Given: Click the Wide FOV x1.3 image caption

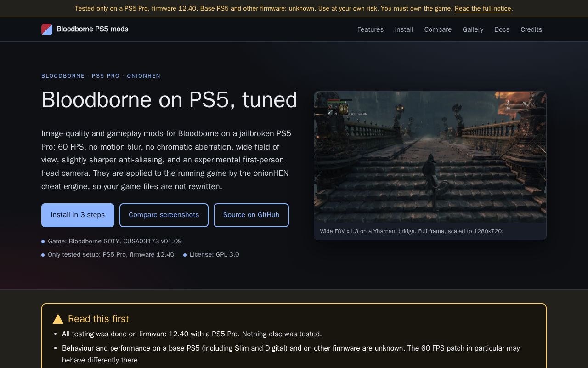Looking at the screenshot, I should (x=412, y=231).
